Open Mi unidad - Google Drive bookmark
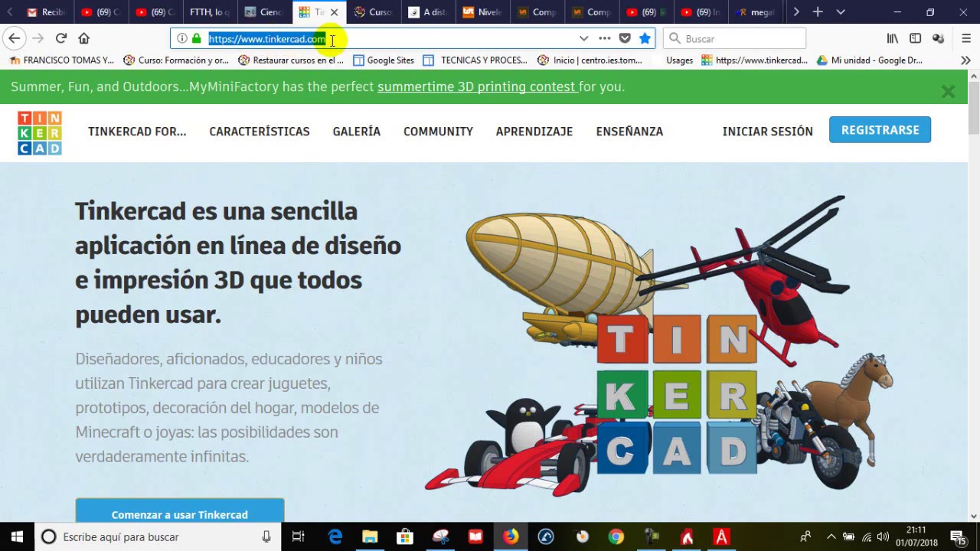 869,60
